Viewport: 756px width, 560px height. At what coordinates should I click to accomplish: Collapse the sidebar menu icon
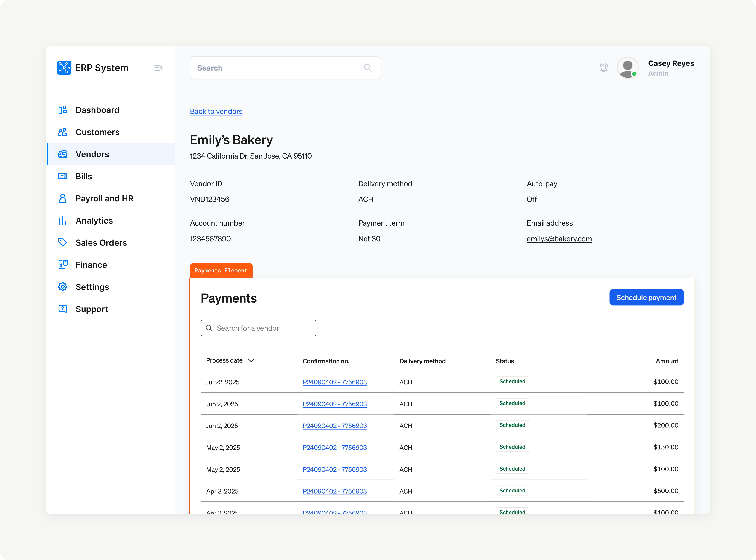158,68
